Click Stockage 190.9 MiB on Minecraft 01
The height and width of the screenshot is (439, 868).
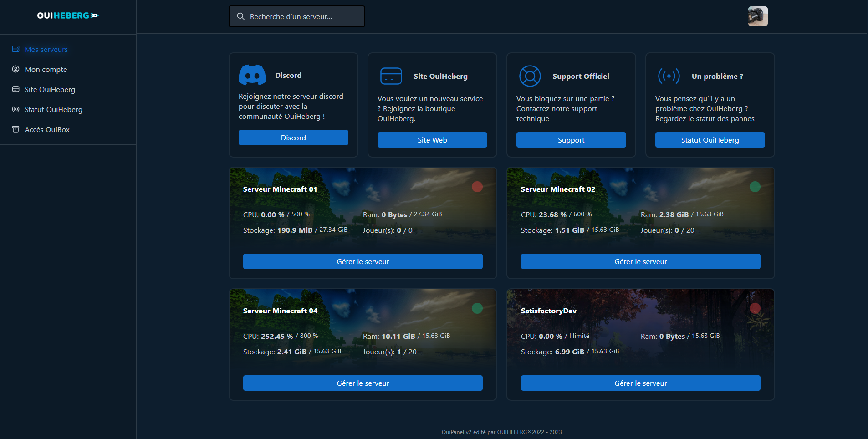coord(295,230)
